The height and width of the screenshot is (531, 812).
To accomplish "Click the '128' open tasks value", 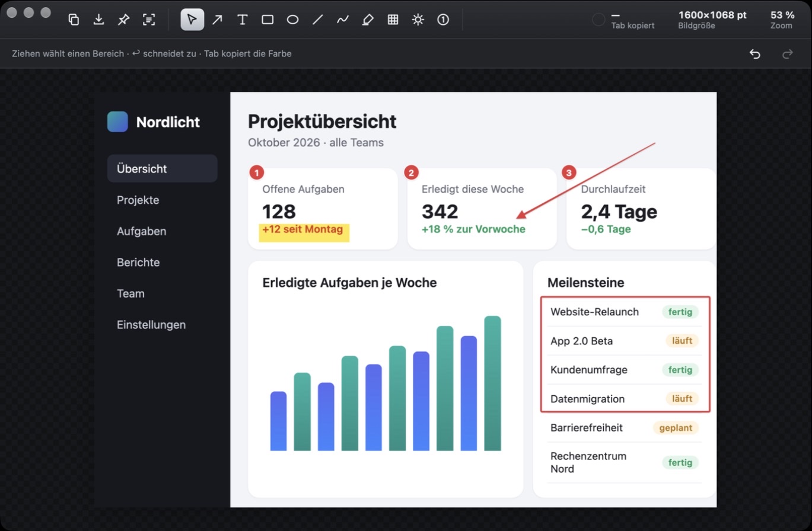I will point(279,212).
